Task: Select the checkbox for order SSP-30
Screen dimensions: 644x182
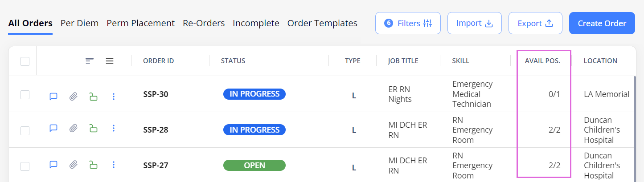Action: pos(25,94)
